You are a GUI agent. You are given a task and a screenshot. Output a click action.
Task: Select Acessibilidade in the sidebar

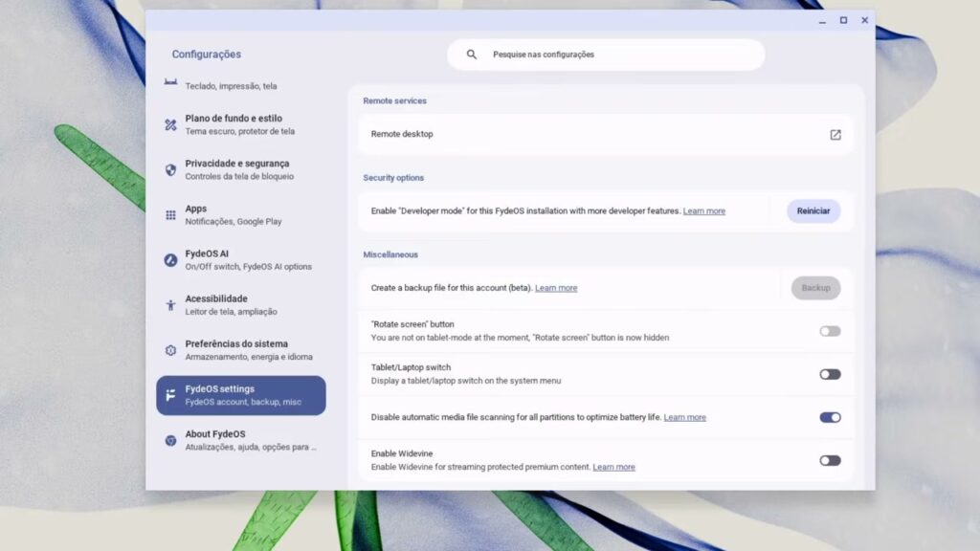[240, 305]
